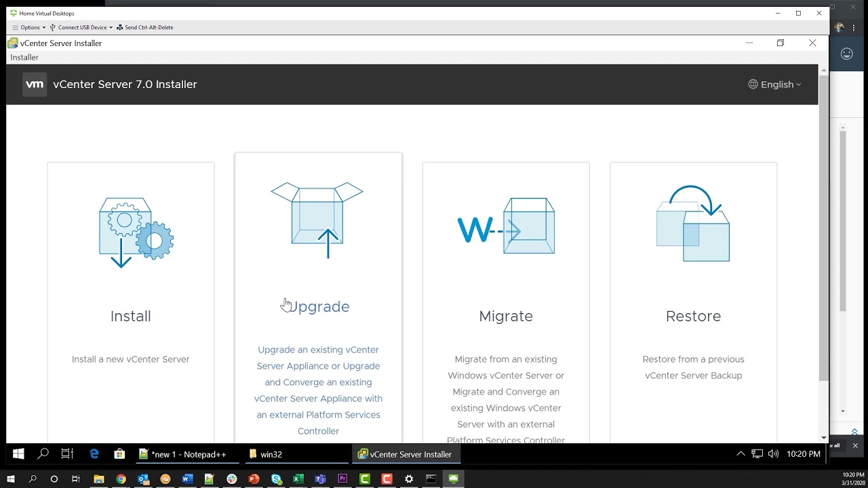Open Skype from host taskbar
Viewport: 868px width, 488px height.
tap(276, 479)
